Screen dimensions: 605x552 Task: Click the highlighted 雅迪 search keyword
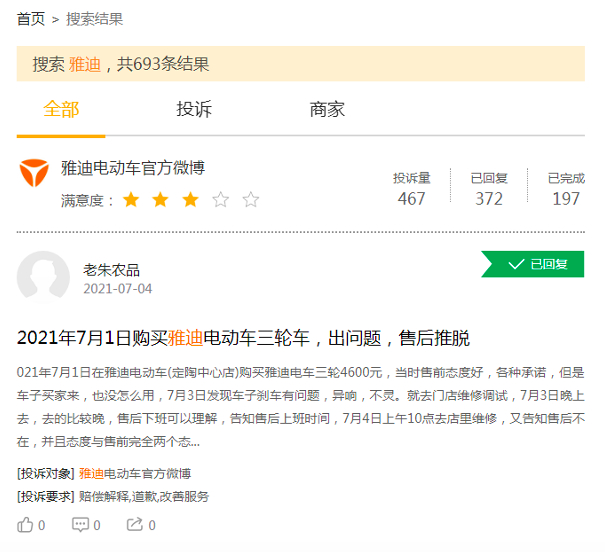point(85,64)
